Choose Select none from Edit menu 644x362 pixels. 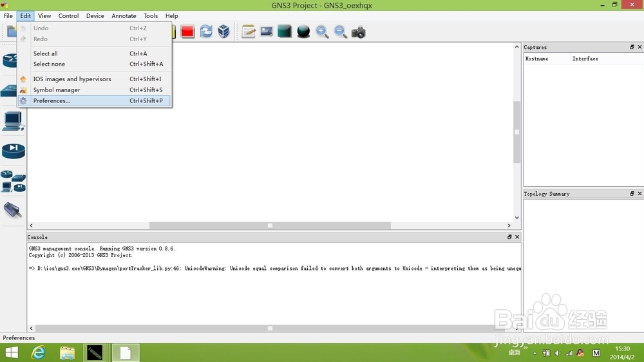94,64
